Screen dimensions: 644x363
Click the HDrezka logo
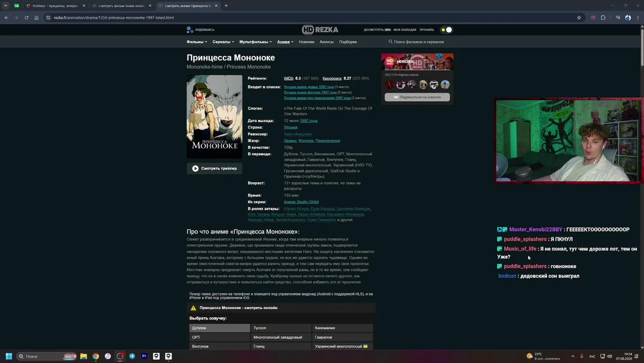pos(320,29)
